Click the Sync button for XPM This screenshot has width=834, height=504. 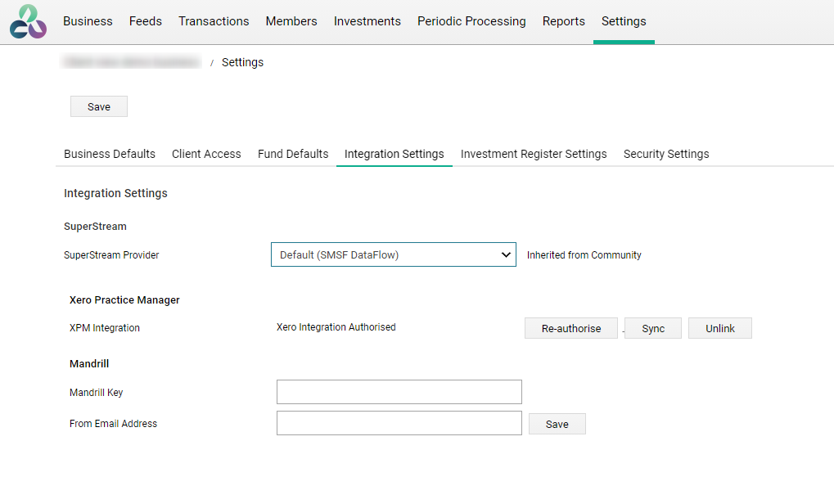click(653, 328)
